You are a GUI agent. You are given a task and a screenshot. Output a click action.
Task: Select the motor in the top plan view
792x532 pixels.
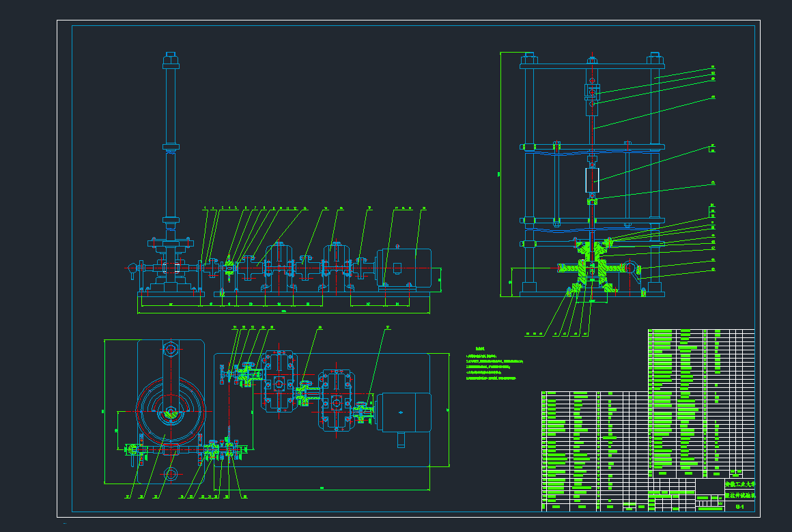pyautogui.click(x=406, y=412)
